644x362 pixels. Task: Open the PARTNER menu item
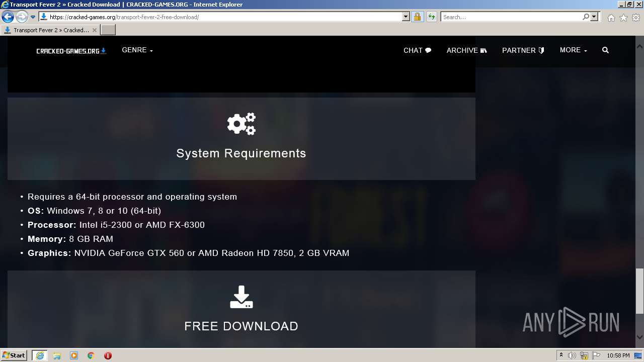(523, 50)
